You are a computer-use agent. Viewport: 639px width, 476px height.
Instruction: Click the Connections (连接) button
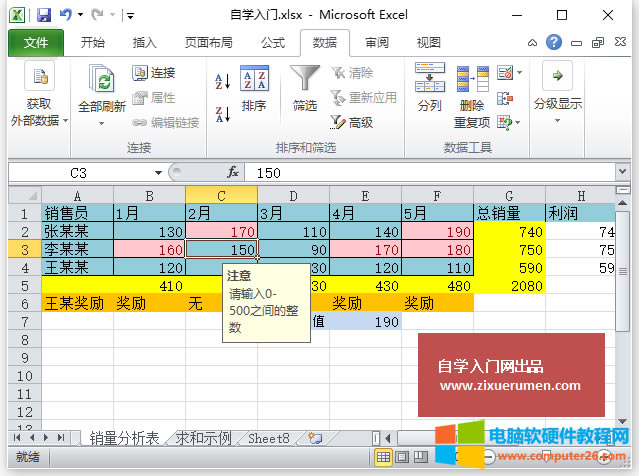tap(154, 73)
